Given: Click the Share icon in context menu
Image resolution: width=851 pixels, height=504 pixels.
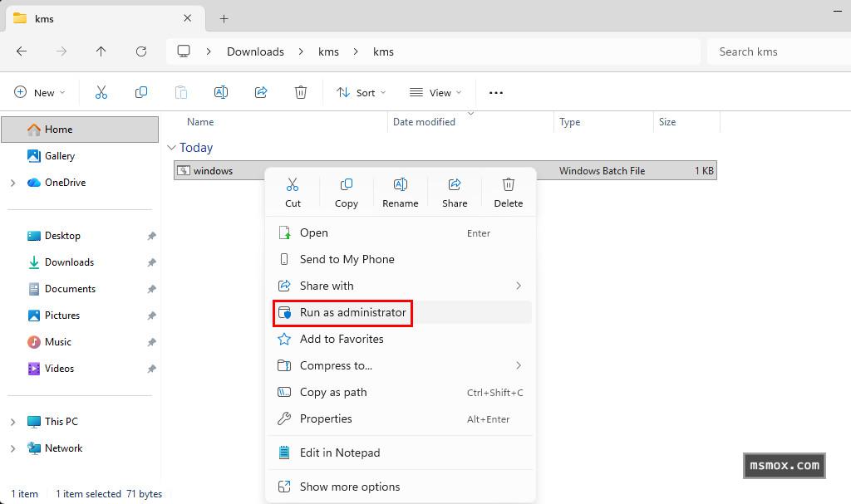Looking at the screenshot, I should click(455, 191).
